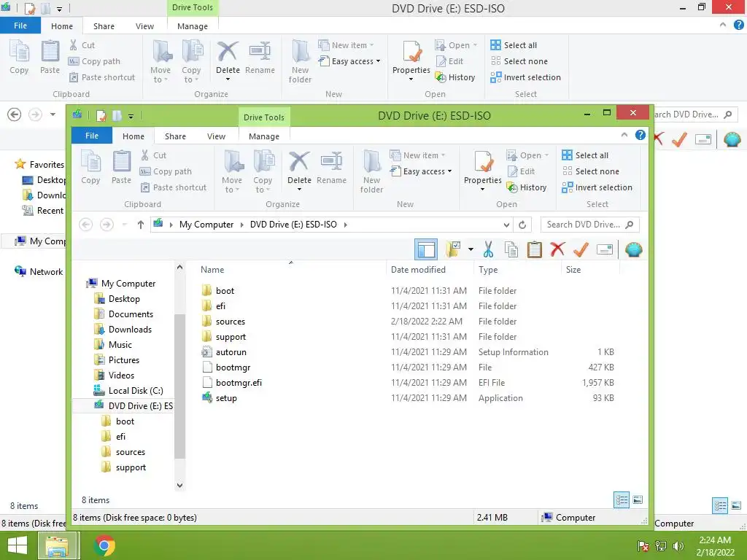Screen dimensions: 747x560
Task: Click Delete icon in front window ribbon
Action: click(x=298, y=161)
